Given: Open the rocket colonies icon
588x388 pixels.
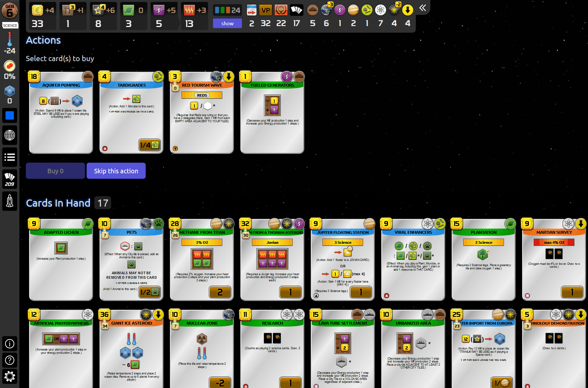Looking at the screenshot, I should 10,201.
